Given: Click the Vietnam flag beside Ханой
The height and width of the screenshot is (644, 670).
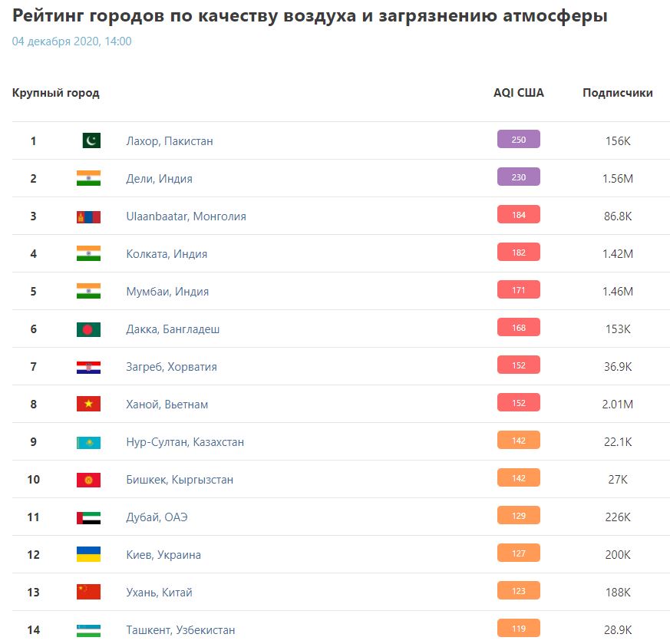Looking at the screenshot, I should pyautogui.click(x=88, y=405).
